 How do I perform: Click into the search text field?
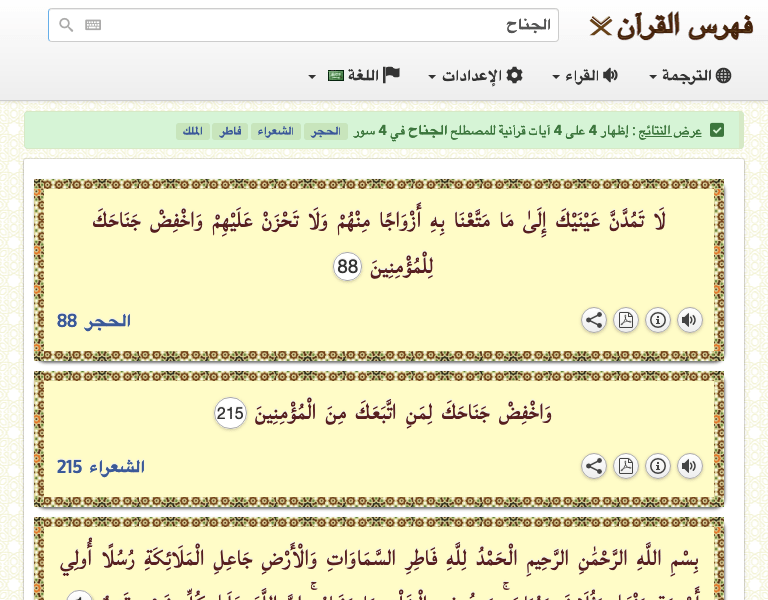coord(320,25)
